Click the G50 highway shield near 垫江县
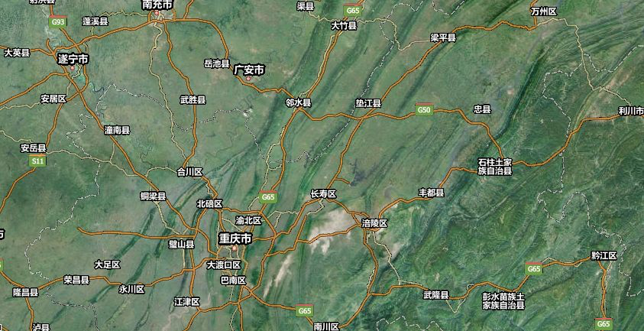The width and height of the screenshot is (644, 331). pyautogui.click(x=424, y=110)
